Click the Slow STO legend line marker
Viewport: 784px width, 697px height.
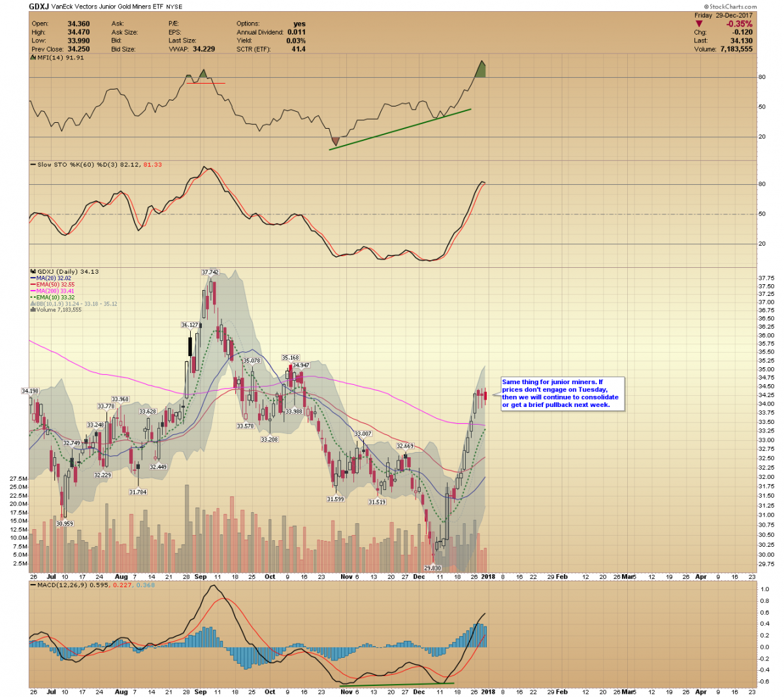click(x=33, y=165)
